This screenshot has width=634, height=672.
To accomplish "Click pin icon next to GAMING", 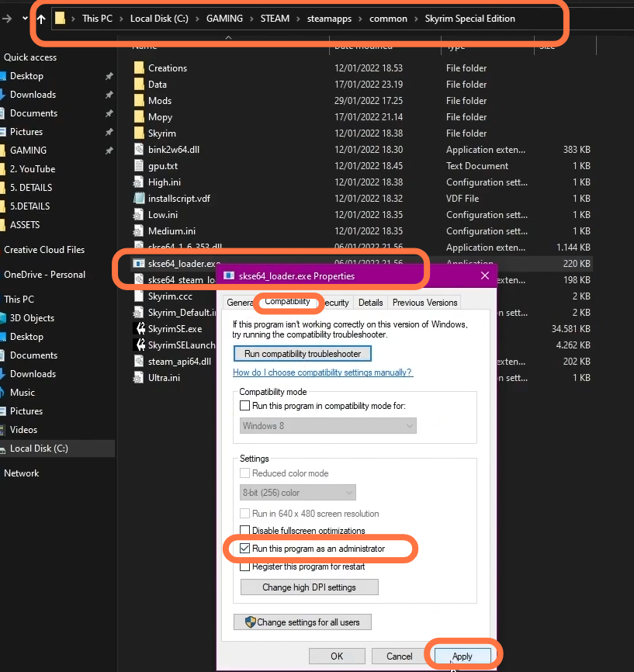I will 109,151.
